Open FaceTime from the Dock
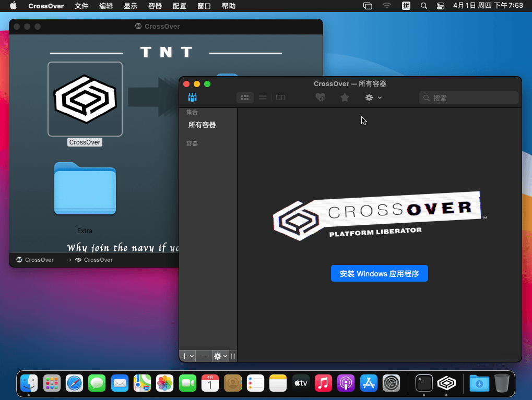532x400 pixels. click(187, 383)
